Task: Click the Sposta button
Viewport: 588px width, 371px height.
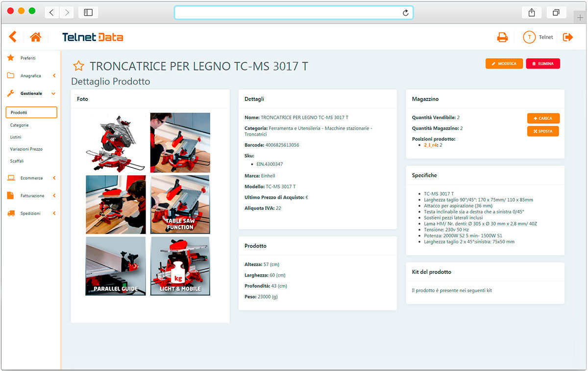Action: pos(543,131)
